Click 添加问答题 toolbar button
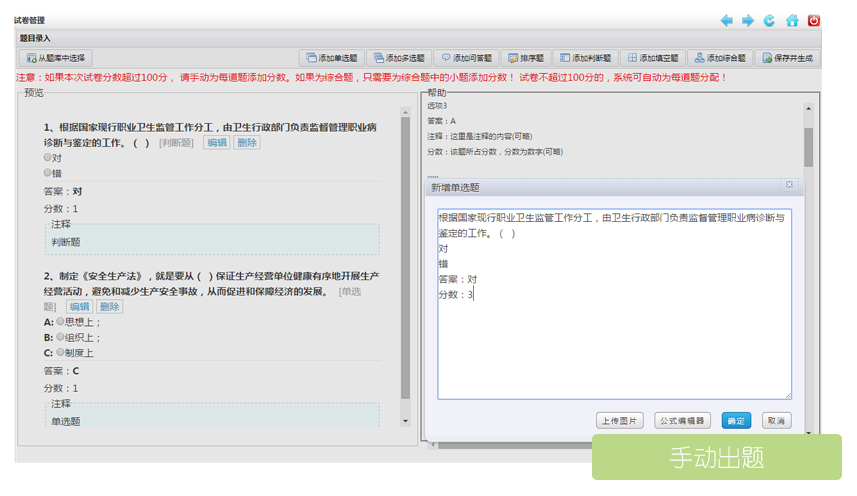This screenshot has width=857, height=496. 466,58
